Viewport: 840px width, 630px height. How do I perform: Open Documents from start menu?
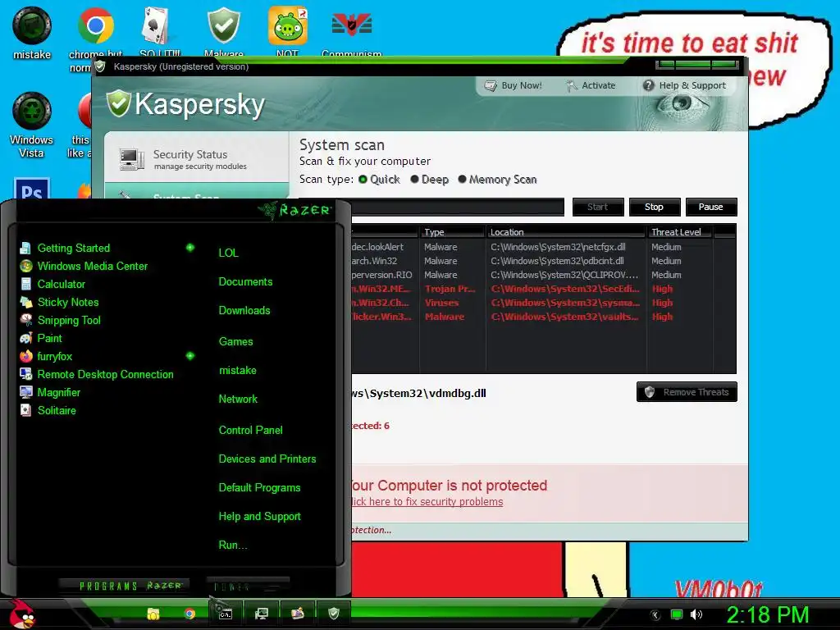pyautogui.click(x=245, y=282)
